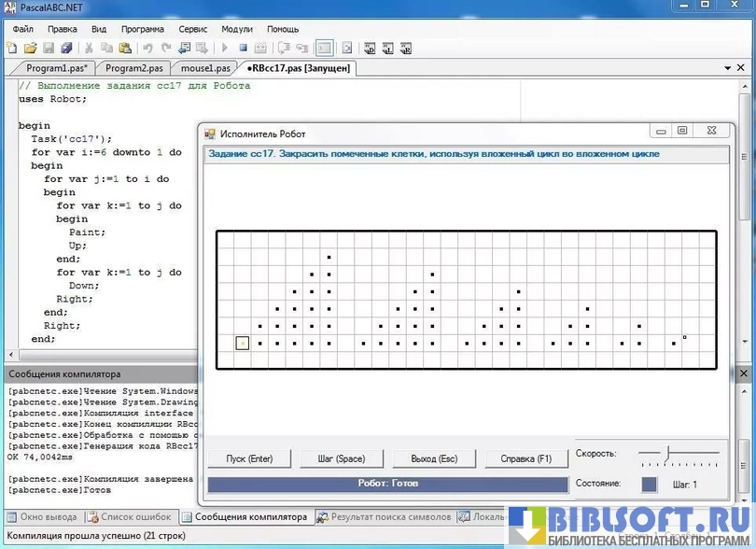Toggle the output window toolbar button

coord(324,48)
